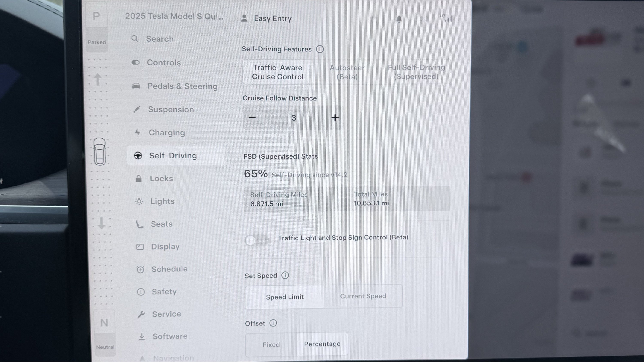644x362 pixels.
Task: Tap the Seats icon
Action: [x=140, y=224]
